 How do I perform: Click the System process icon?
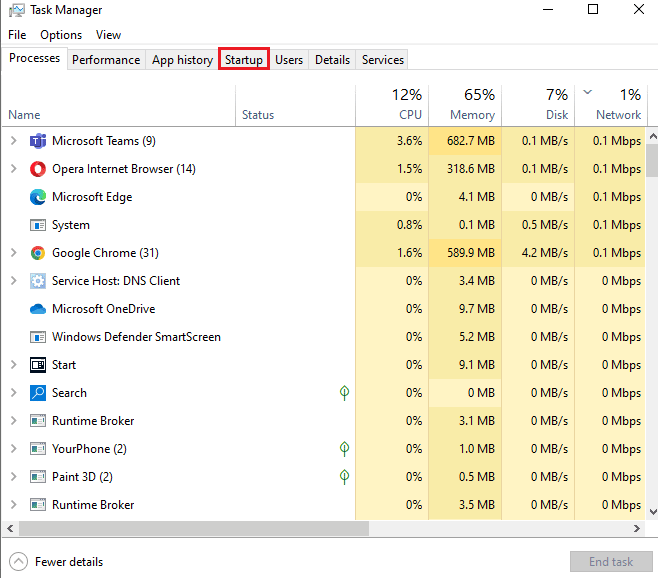tap(38, 225)
